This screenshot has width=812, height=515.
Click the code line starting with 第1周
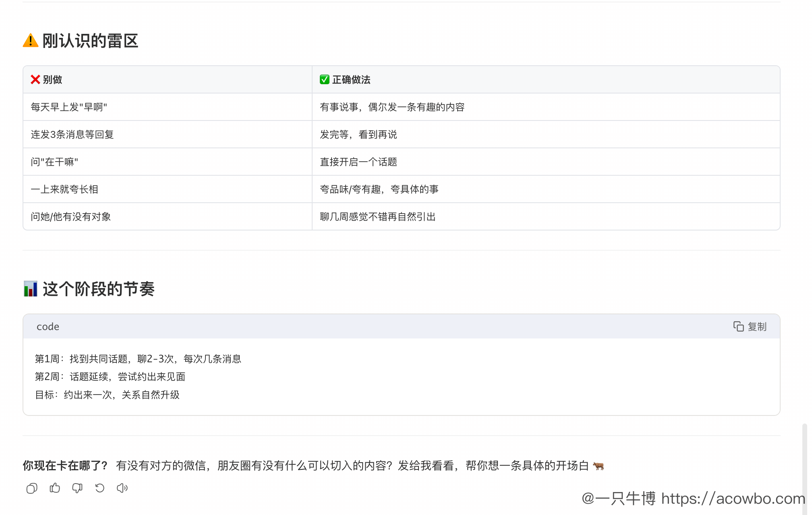point(138,359)
